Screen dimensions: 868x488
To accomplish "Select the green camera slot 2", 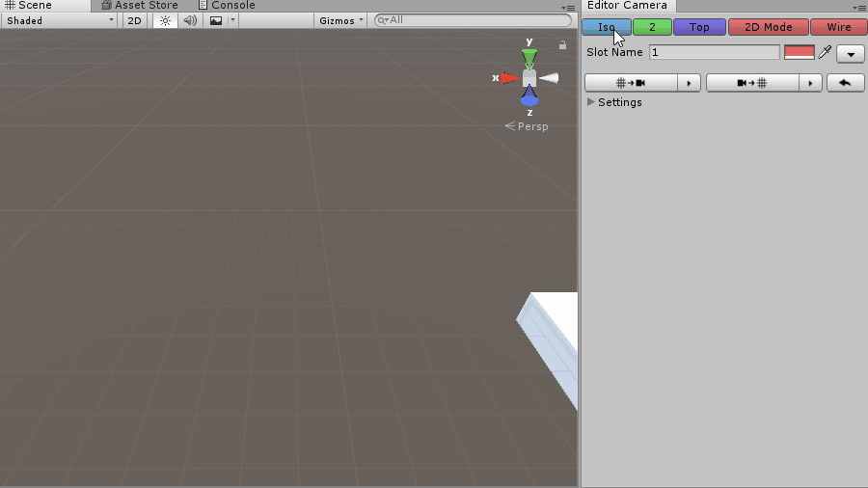I will pos(652,27).
